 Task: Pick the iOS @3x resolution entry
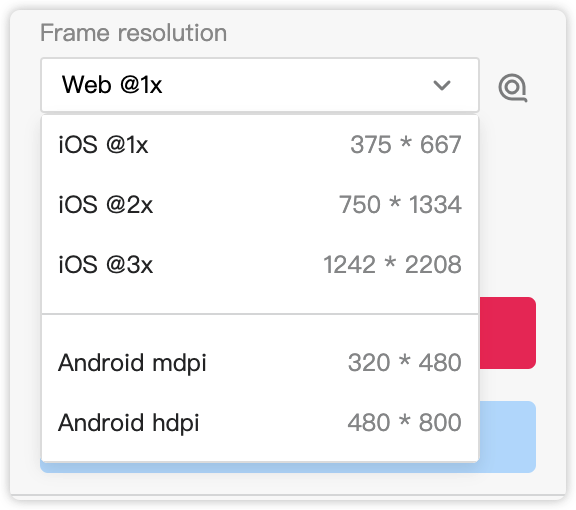260,264
